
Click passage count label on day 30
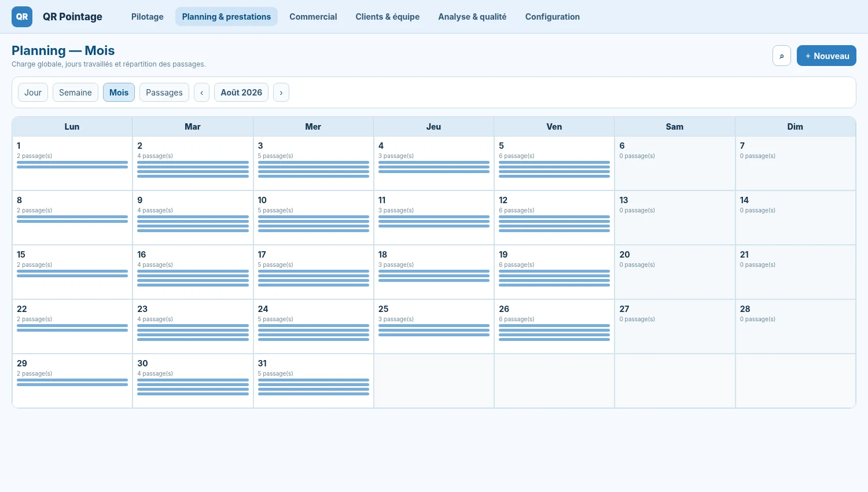(155, 374)
